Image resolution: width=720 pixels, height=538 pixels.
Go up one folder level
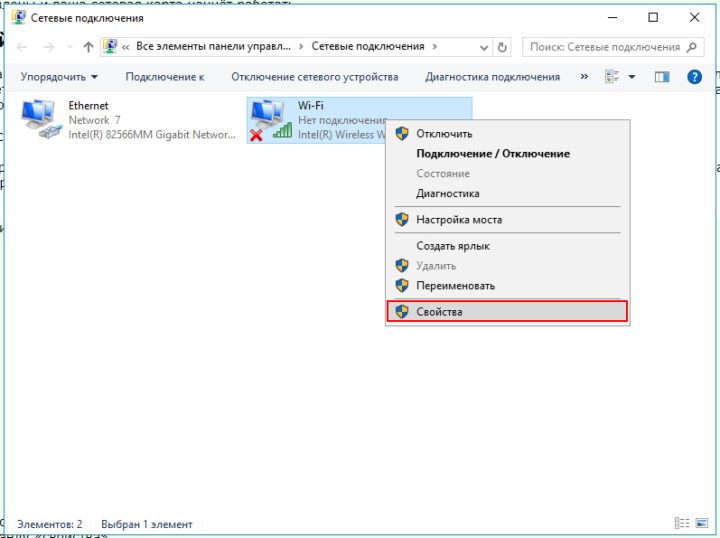coord(88,47)
